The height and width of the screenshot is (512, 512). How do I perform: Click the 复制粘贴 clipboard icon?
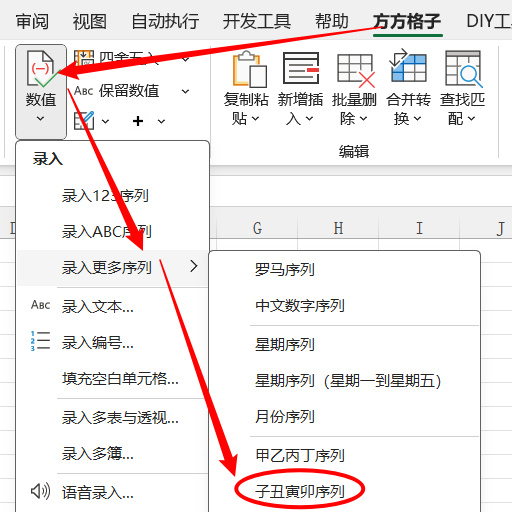click(250, 69)
